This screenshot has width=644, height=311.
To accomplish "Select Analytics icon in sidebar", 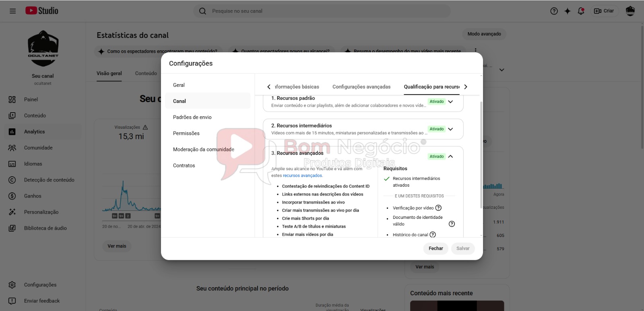I will 12,132.
